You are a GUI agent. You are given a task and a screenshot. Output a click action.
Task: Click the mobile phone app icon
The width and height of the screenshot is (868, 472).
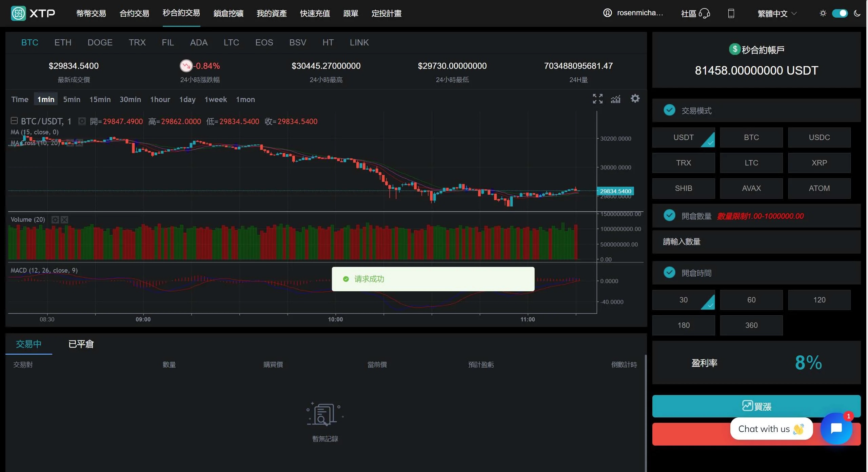point(731,14)
